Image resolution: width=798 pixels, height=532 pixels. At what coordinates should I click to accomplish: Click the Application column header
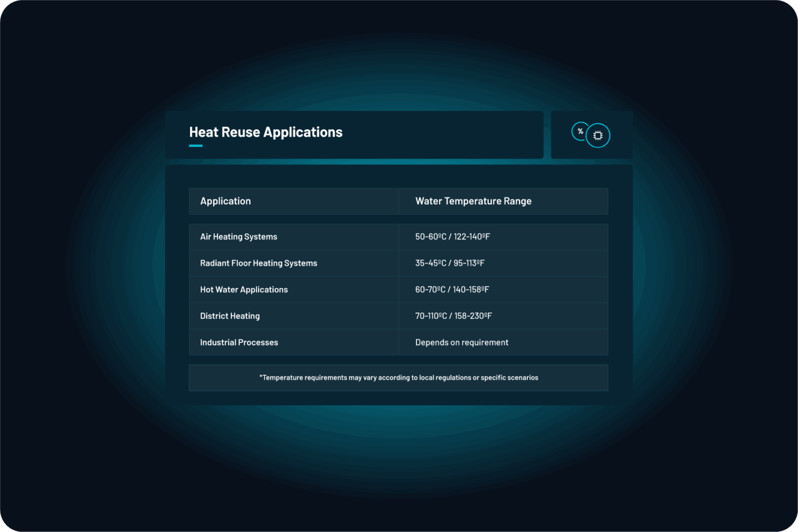(225, 201)
